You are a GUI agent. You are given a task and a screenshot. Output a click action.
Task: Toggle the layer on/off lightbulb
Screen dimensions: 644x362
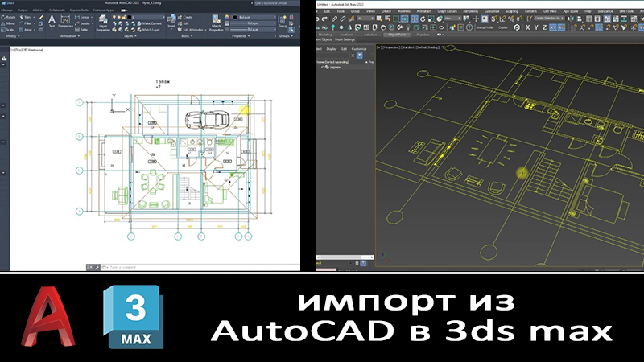114,17
